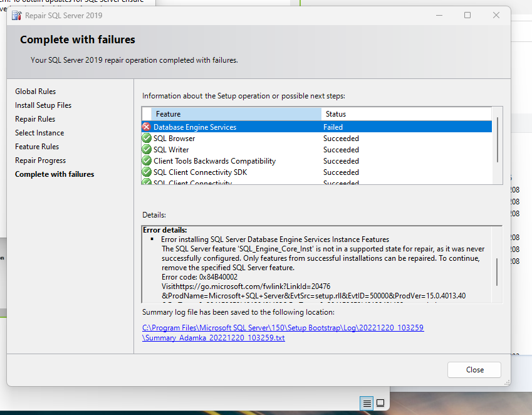Screen dimensions: 532x415
Task: Click the green check icon next to SQL Writer
Action: coord(147,149)
